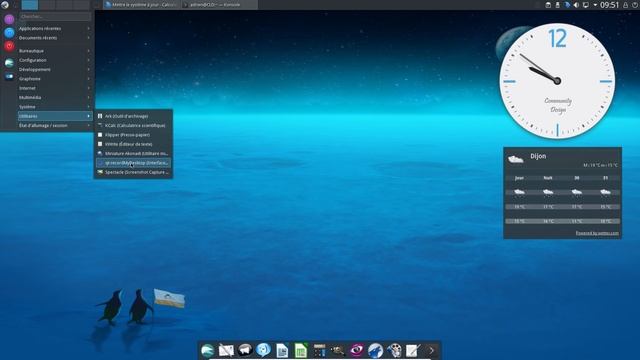Launch GIMP from dock
The height and width of the screenshot is (360, 640).
pyautogui.click(x=338, y=350)
